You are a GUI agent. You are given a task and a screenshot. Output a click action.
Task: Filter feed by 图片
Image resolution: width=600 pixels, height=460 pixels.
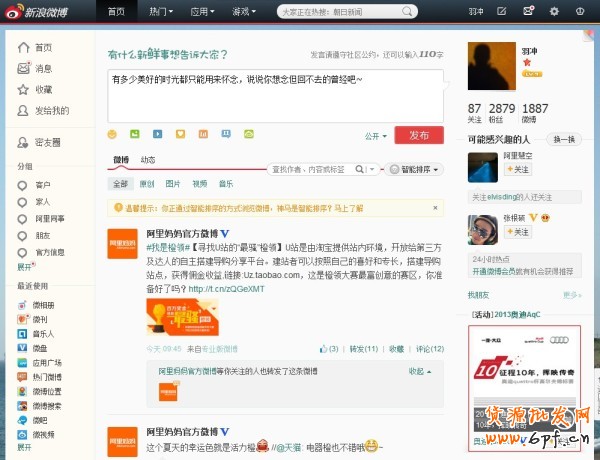pos(173,184)
